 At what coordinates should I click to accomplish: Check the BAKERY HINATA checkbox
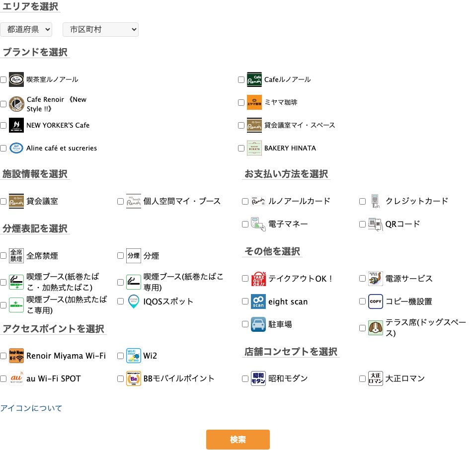(x=241, y=149)
